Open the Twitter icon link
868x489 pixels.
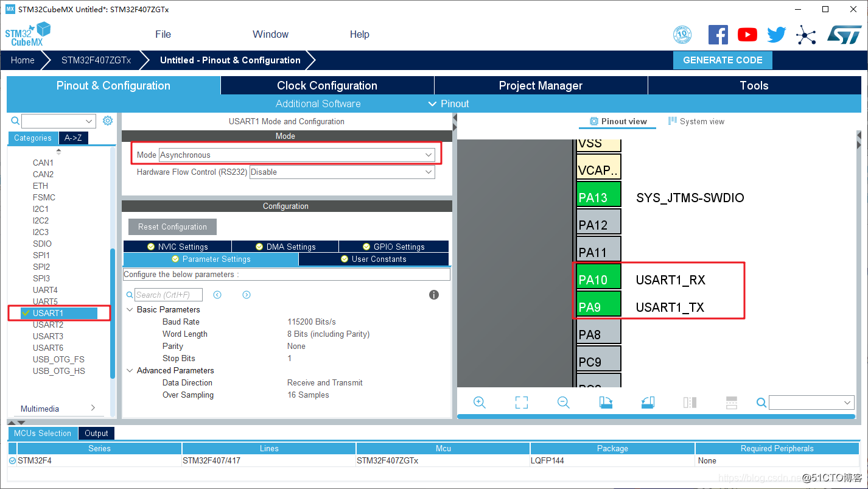pyautogui.click(x=777, y=35)
